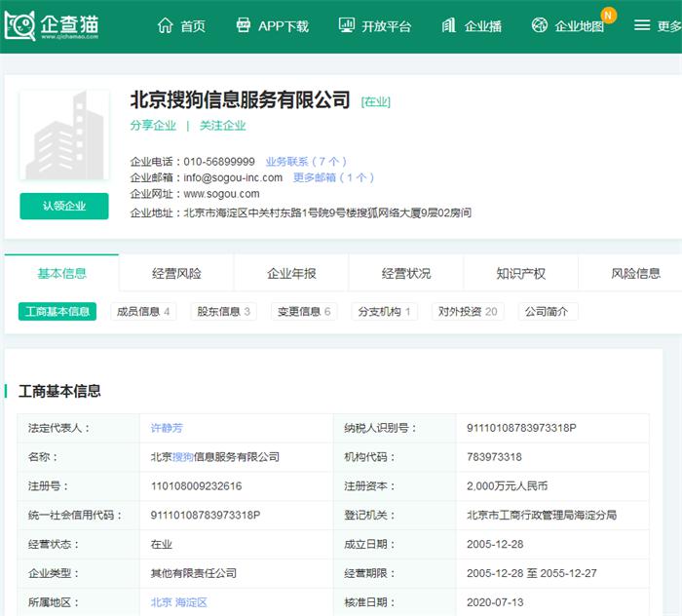Click the 企查猫 cat logo
Viewport: 682px width, 616px height.
click(x=19, y=25)
